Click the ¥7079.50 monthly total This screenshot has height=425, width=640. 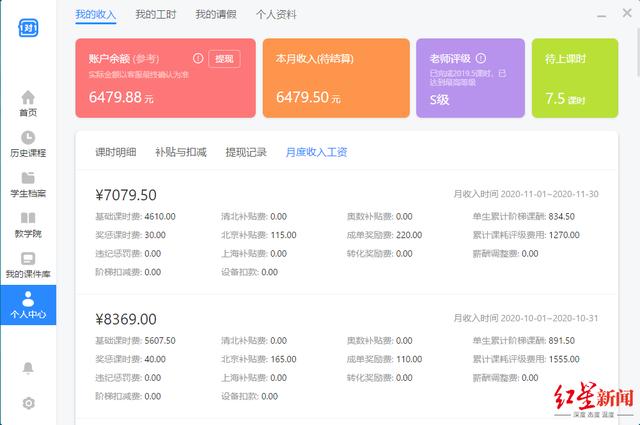(126, 195)
